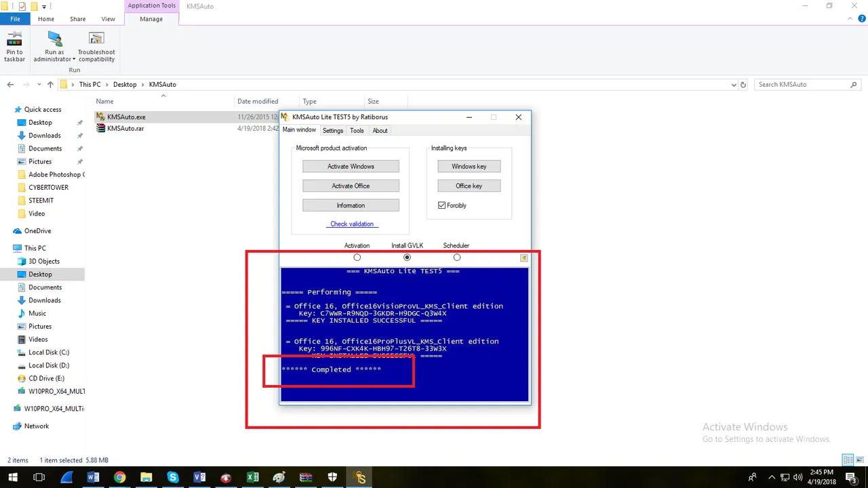Open the recent locations dropdown arrow
Screen dimensions: 868x488
[x=38, y=85]
